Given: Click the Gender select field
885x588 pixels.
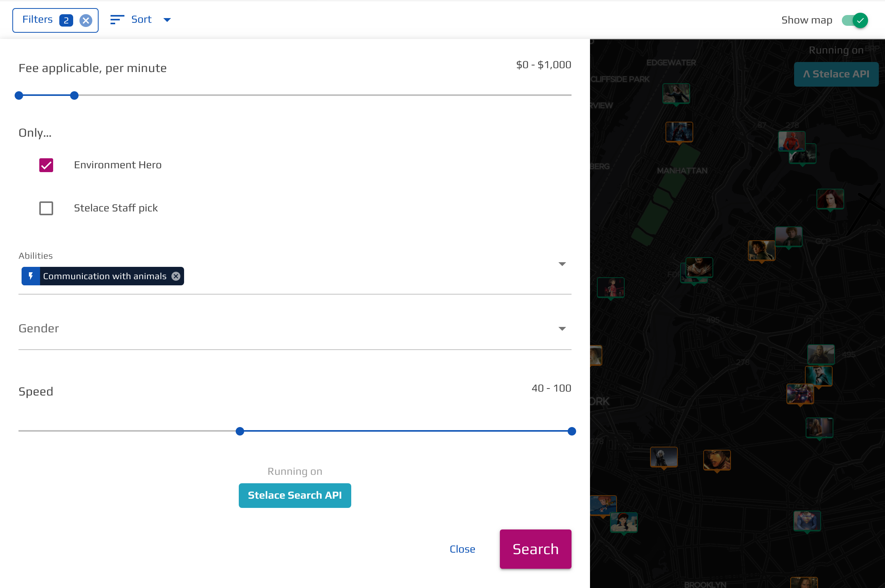Looking at the screenshot, I should coord(295,328).
